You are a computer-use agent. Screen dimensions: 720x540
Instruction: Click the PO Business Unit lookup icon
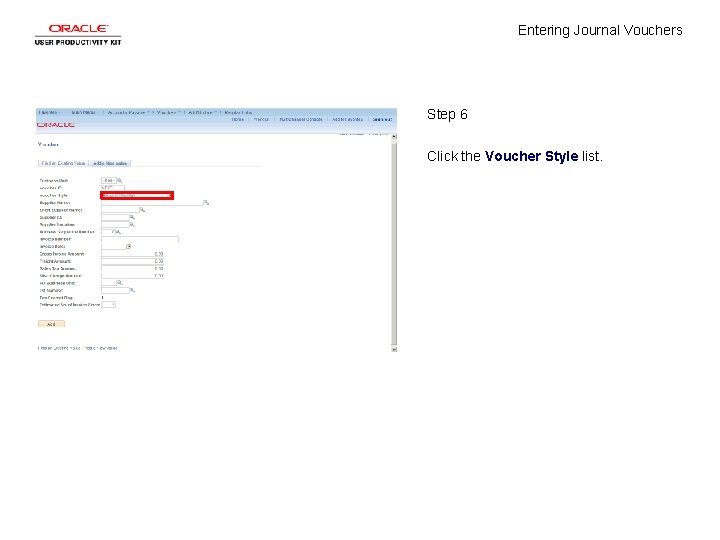coord(120,283)
